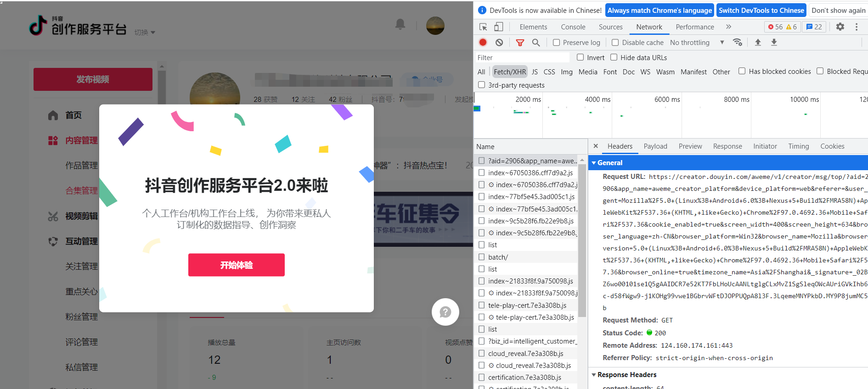The width and height of the screenshot is (868, 389).
Task: Open network search magnifier
Action: (x=536, y=42)
